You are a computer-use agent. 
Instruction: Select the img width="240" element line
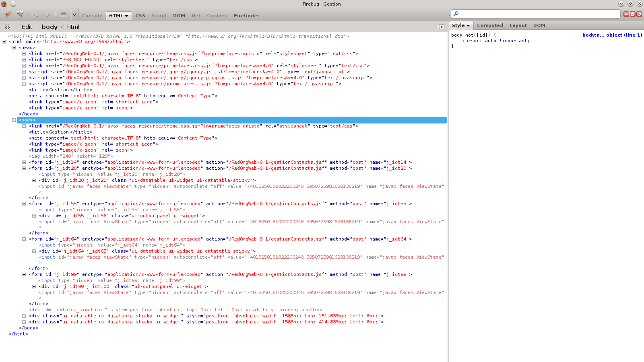(x=71, y=156)
